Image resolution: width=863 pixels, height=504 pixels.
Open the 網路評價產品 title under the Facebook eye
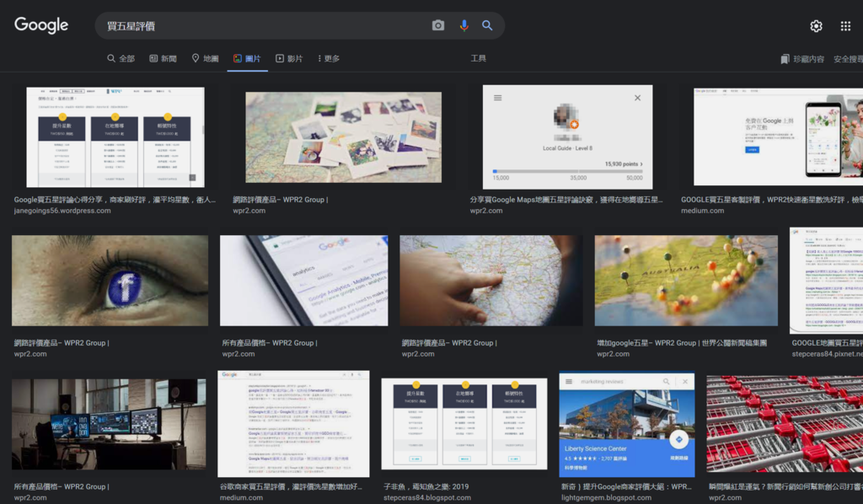(62, 343)
